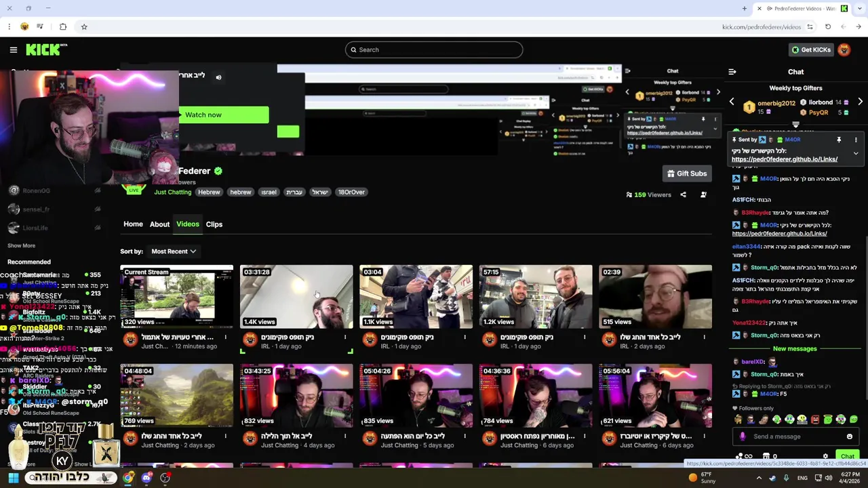Jump to New messages in chat
This screenshot has height=488, width=868.
point(795,348)
